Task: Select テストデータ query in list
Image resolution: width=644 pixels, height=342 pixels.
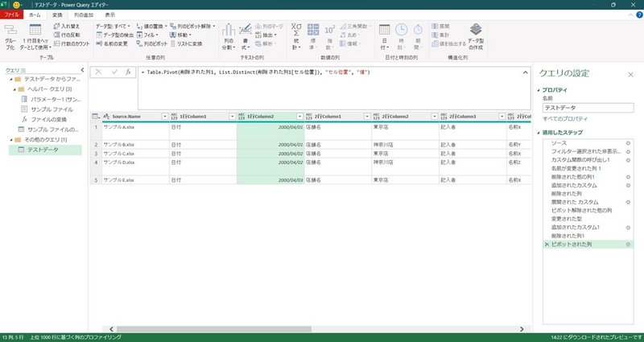Action: (x=45, y=150)
